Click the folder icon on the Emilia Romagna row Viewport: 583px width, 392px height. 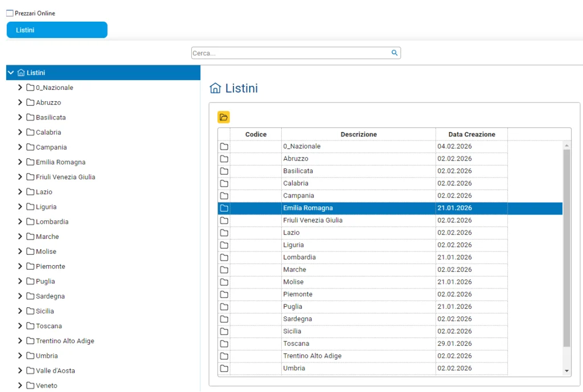pos(224,208)
